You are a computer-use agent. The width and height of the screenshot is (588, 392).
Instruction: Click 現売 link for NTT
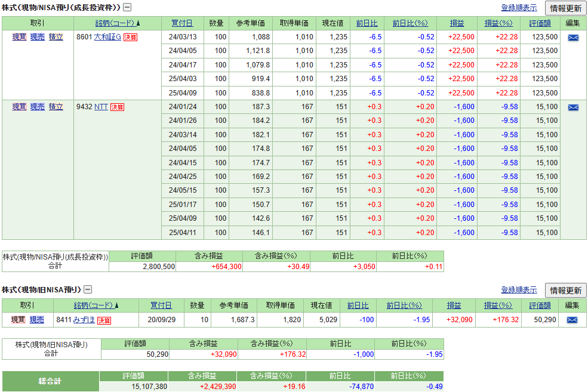pyautogui.click(x=38, y=106)
